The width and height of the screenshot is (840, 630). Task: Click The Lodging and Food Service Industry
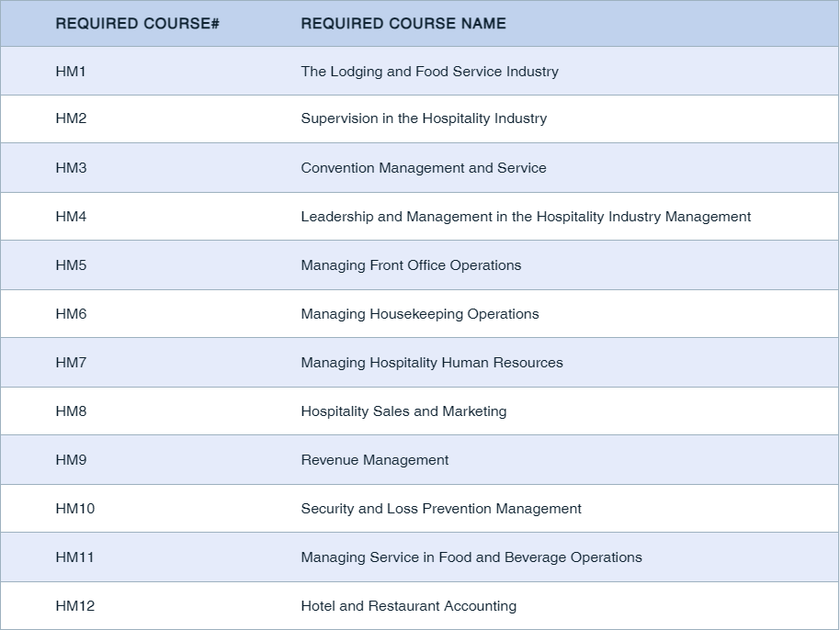[429, 72]
